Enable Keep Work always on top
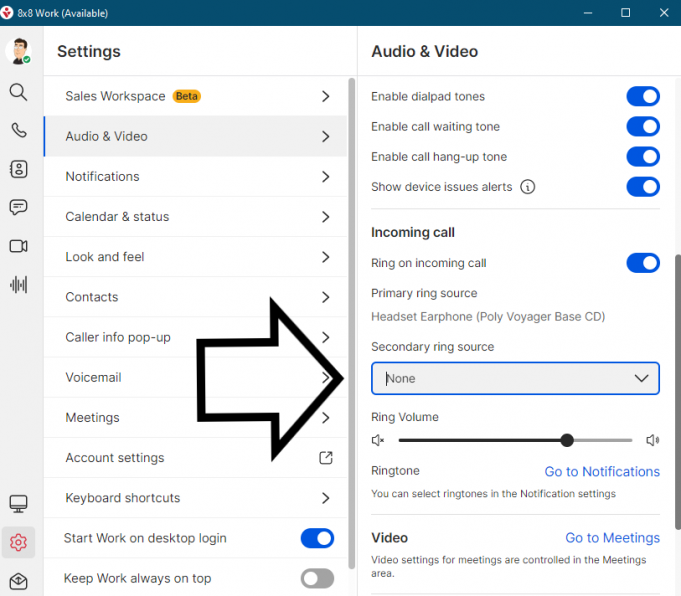The image size is (681, 596). (x=317, y=578)
